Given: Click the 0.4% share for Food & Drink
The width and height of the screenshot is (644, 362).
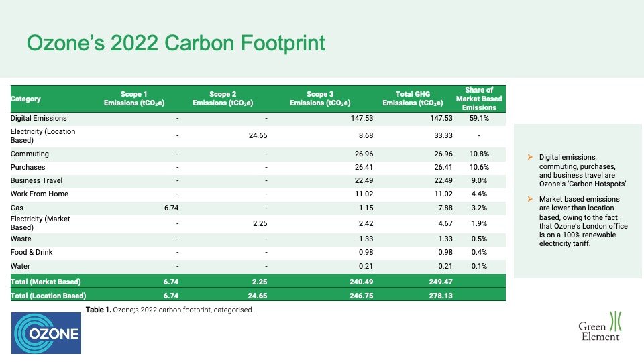Looking at the screenshot, I should click(x=479, y=253).
